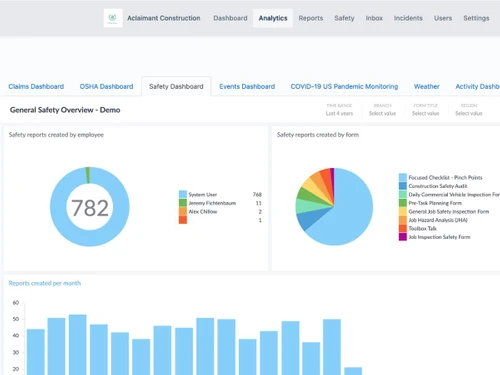Open COVID-19 US Pandemic Monitoring tab
This screenshot has height=375, width=500.
(344, 86)
